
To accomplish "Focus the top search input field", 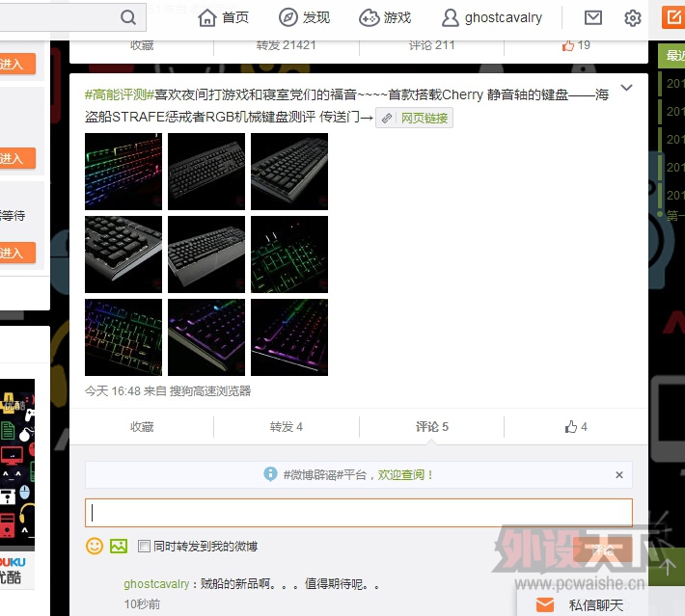I will [59, 17].
